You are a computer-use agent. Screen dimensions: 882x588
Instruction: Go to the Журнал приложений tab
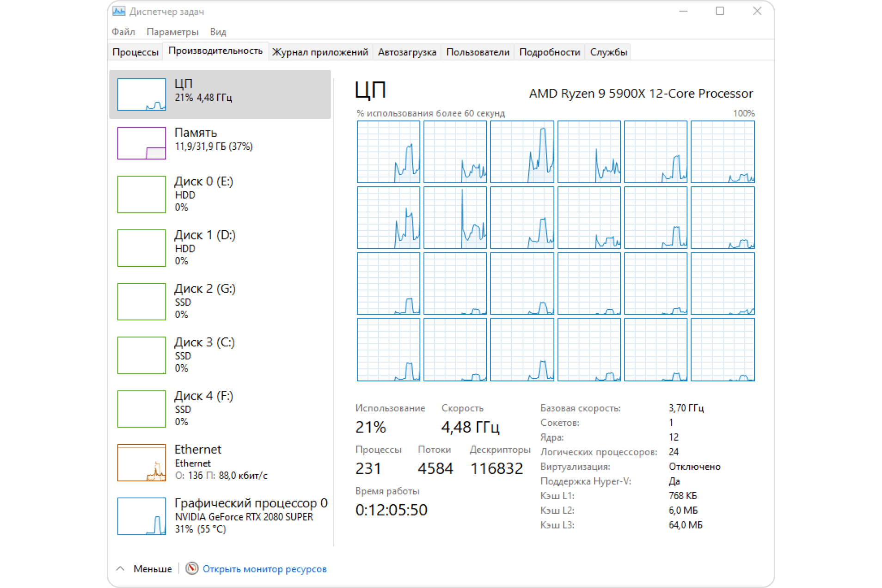[320, 52]
